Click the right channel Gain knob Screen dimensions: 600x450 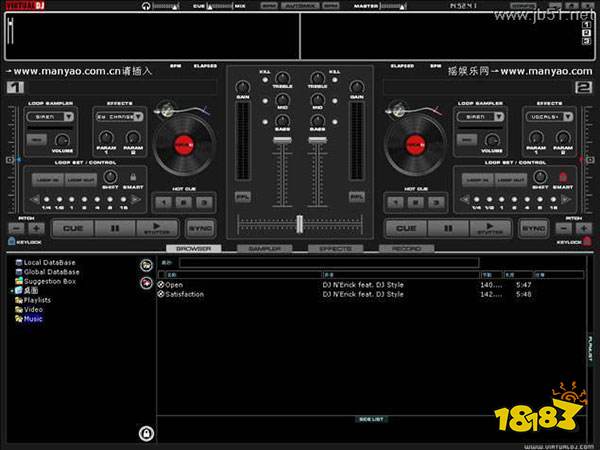pyautogui.click(x=357, y=87)
